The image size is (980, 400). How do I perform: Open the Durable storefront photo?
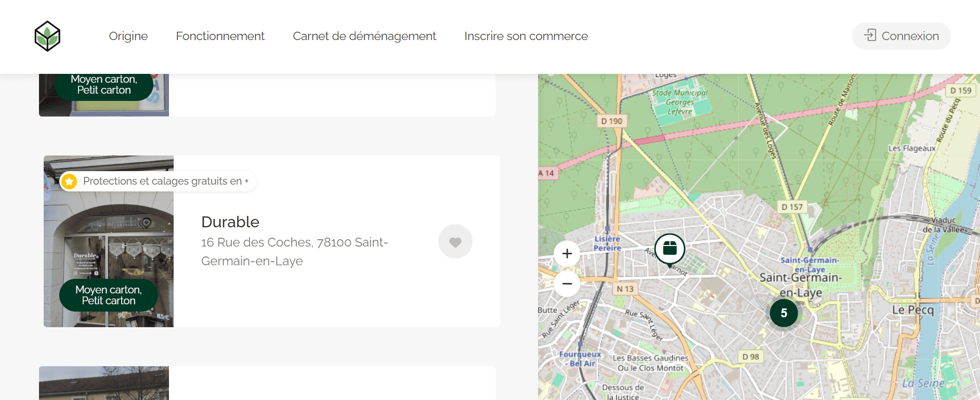(x=108, y=234)
